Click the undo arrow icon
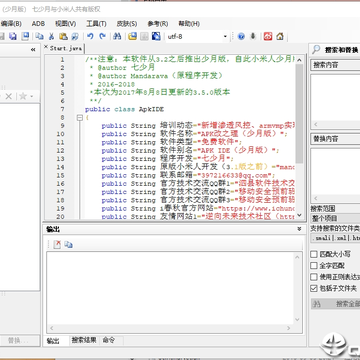Image resolution: width=360 pixels, height=360 pixels. pos(90,36)
